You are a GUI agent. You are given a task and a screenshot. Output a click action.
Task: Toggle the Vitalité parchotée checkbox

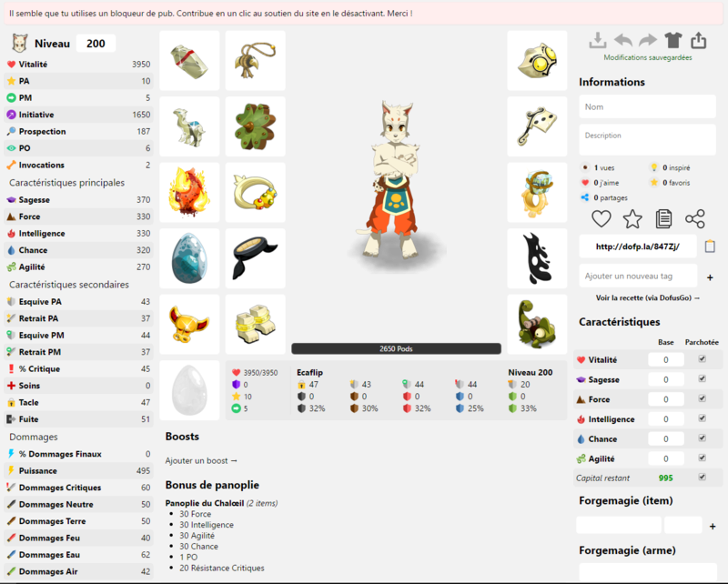tap(702, 358)
